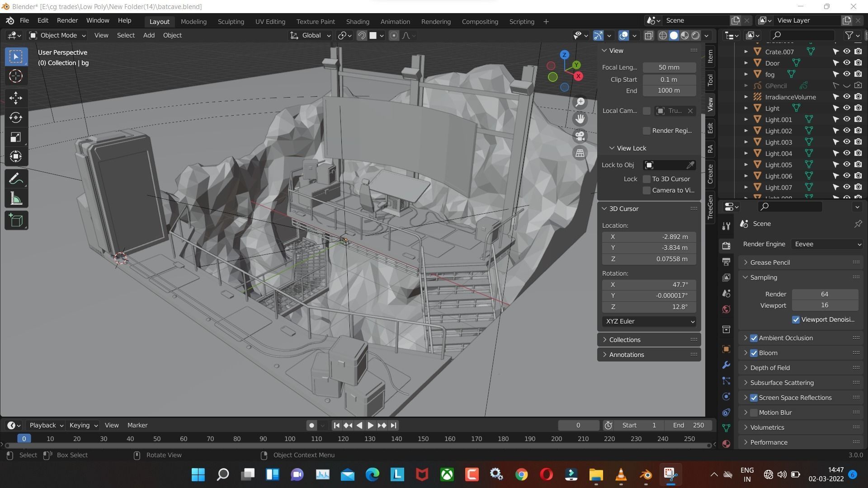Viewport: 868px width, 488px height.
Task: Switch to Wireframe viewport shading
Action: [663, 36]
